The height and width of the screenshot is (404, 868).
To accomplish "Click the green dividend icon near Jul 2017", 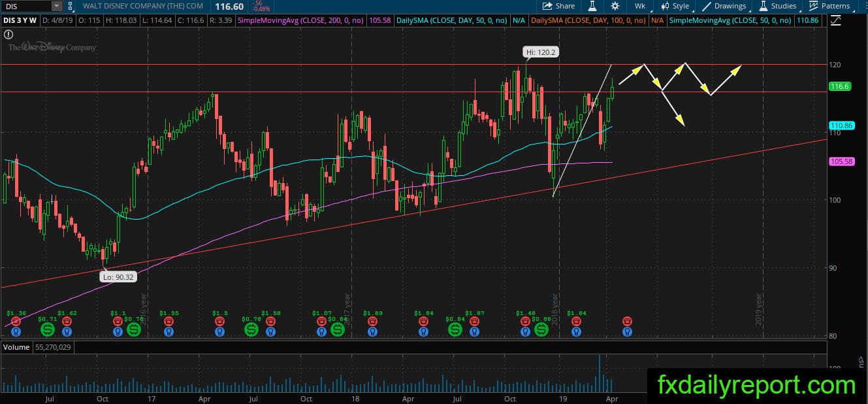I will (251, 330).
